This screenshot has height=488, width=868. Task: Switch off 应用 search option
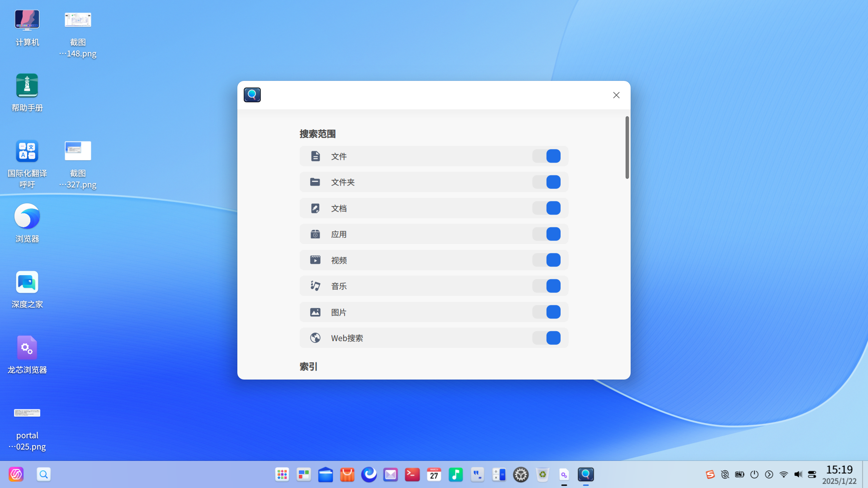[x=547, y=234]
